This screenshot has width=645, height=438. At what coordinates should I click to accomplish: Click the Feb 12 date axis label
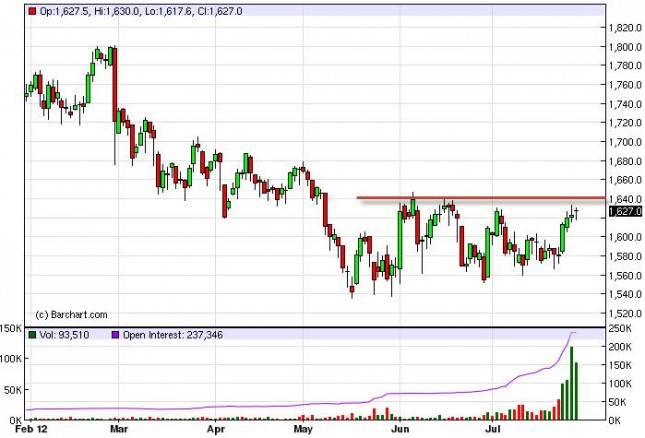[x=31, y=429]
